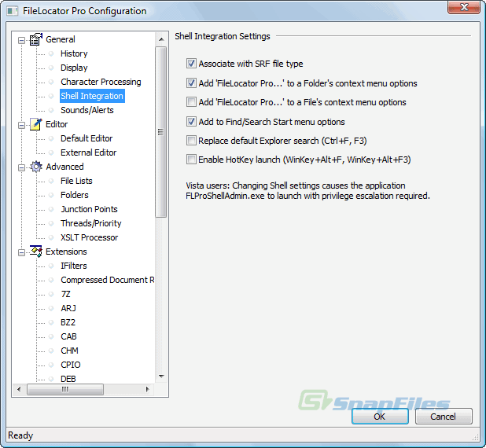Image resolution: width=486 pixels, height=448 pixels.
Task: Select IFilters extension item
Action: coord(74,266)
